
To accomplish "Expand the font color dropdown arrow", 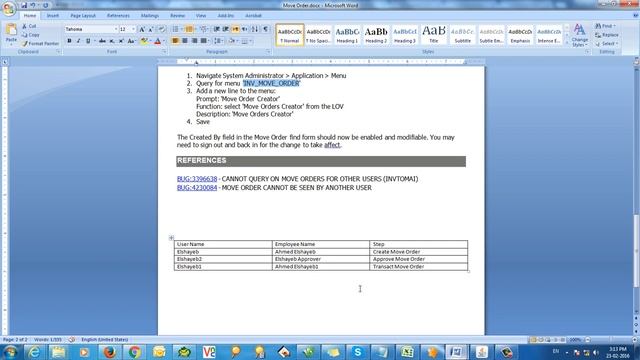I will 164,41.
